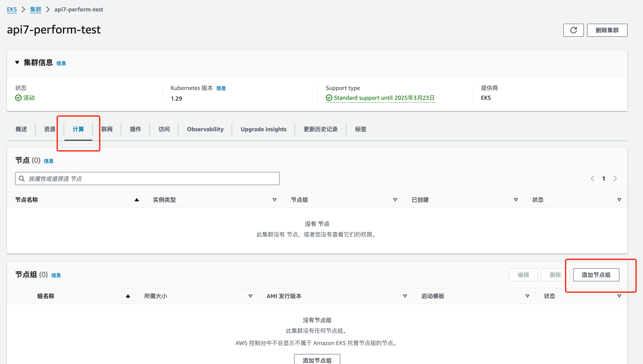
Task: Click 添加节点组 button in empty state
Action: (317, 360)
